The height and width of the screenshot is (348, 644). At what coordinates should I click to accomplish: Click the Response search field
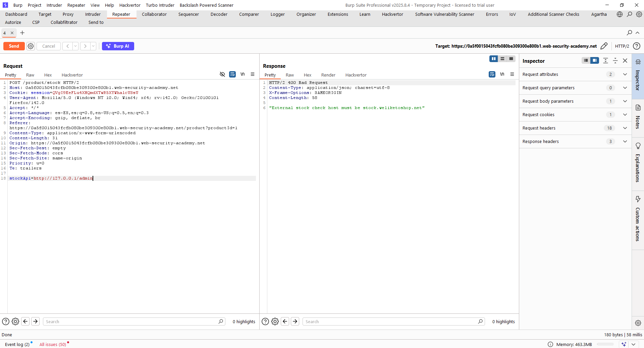click(x=391, y=321)
